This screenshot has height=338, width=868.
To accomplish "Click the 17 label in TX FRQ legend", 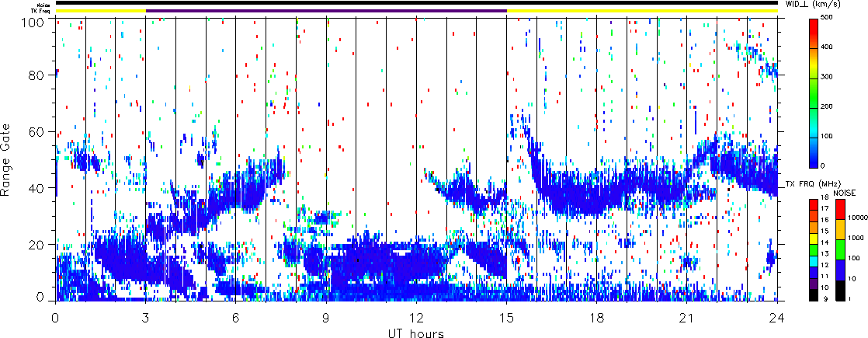I will [825, 208].
